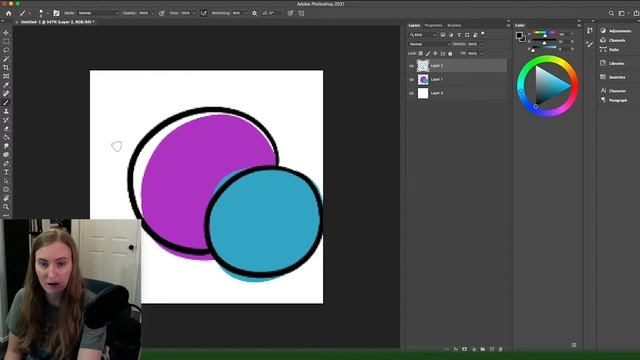
Task: Open the Adjustments panel
Action: point(616,31)
